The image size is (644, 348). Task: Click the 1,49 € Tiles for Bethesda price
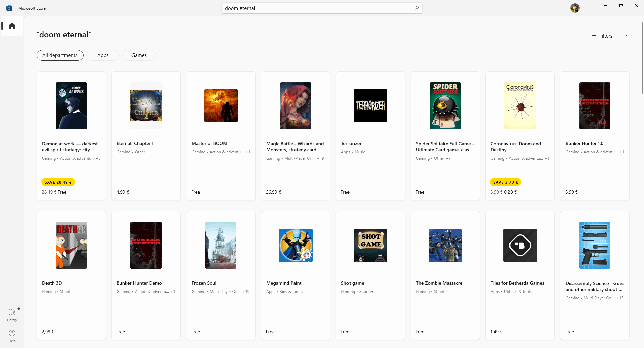(x=496, y=332)
